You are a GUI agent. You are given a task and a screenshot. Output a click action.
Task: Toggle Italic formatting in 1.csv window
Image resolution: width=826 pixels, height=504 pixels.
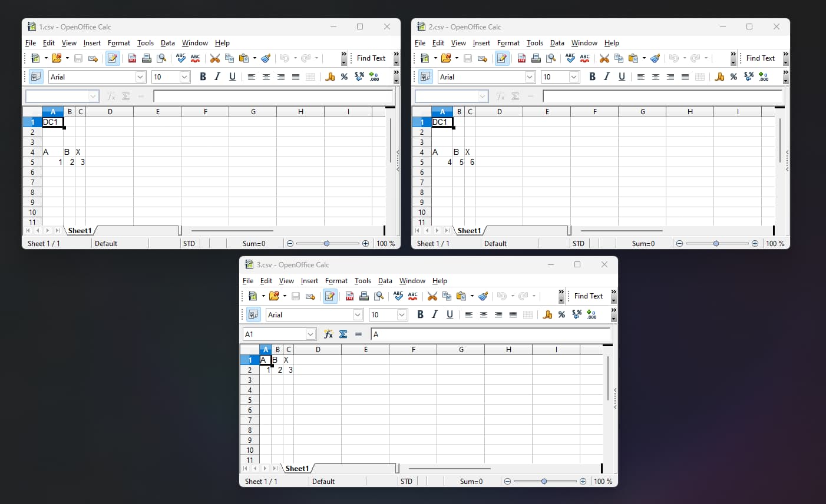[217, 77]
